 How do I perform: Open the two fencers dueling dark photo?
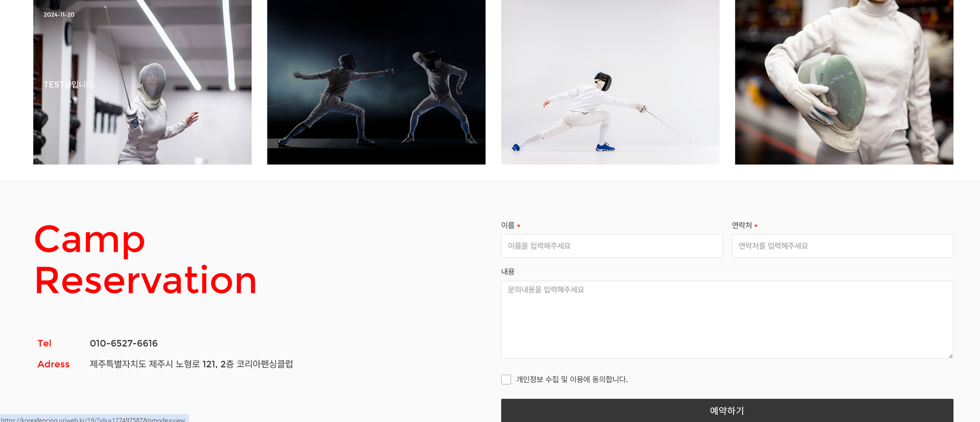(x=376, y=82)
